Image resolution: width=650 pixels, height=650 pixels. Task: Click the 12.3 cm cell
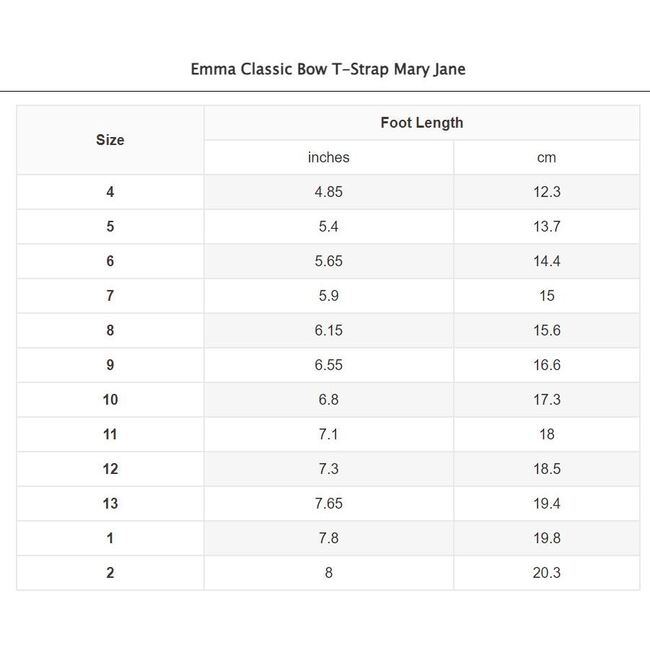(x=546, y=192)
